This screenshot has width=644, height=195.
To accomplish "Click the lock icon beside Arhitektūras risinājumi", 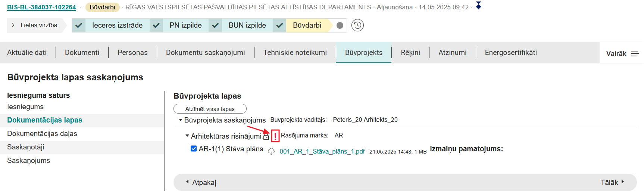I will point(266,137).
